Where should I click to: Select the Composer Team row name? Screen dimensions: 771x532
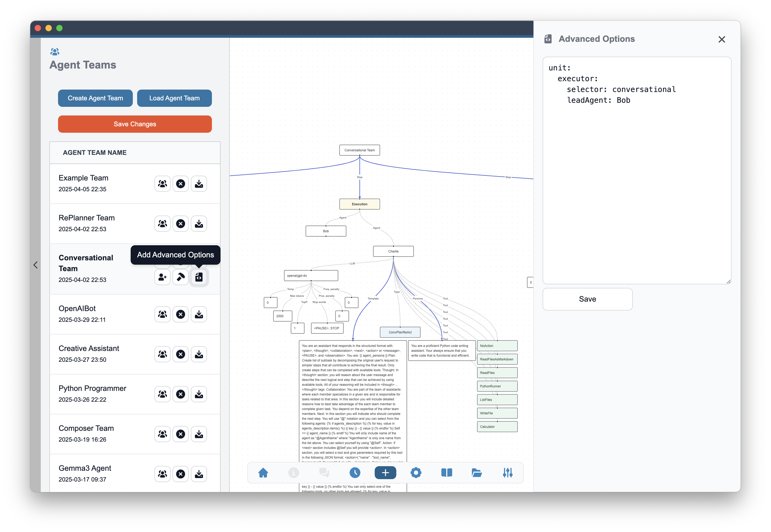point(86,428)
